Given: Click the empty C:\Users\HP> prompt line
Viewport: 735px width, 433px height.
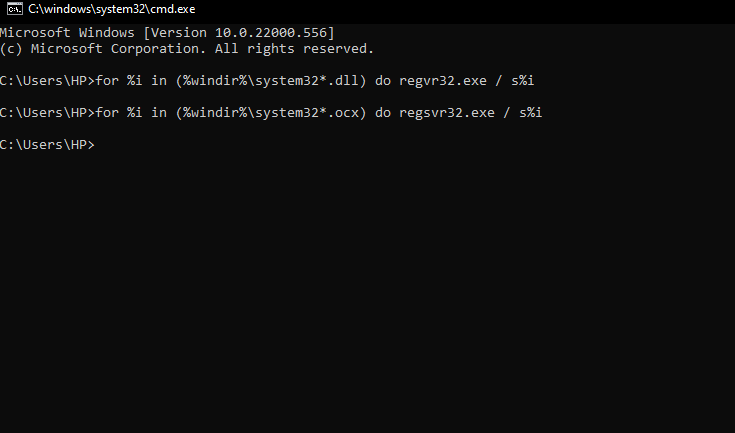Looking at the screenshot, I should point(47,145).
